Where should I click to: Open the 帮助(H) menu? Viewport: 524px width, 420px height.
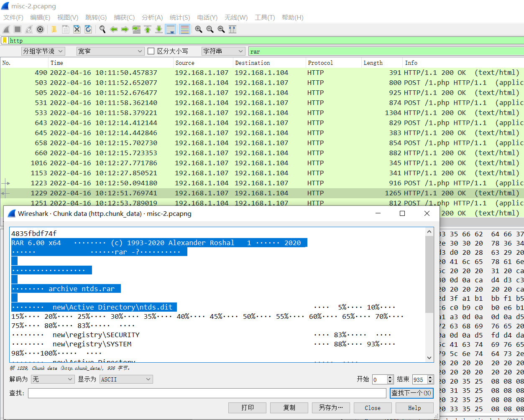[293, 17]
